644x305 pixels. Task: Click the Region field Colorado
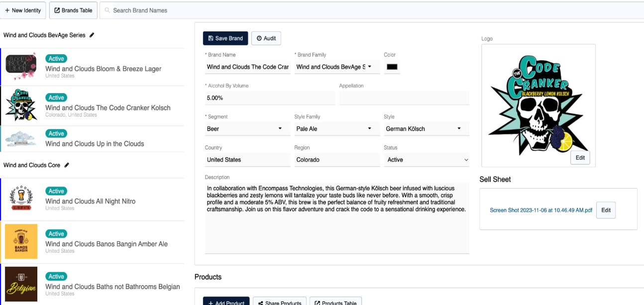tap(337, 159)
